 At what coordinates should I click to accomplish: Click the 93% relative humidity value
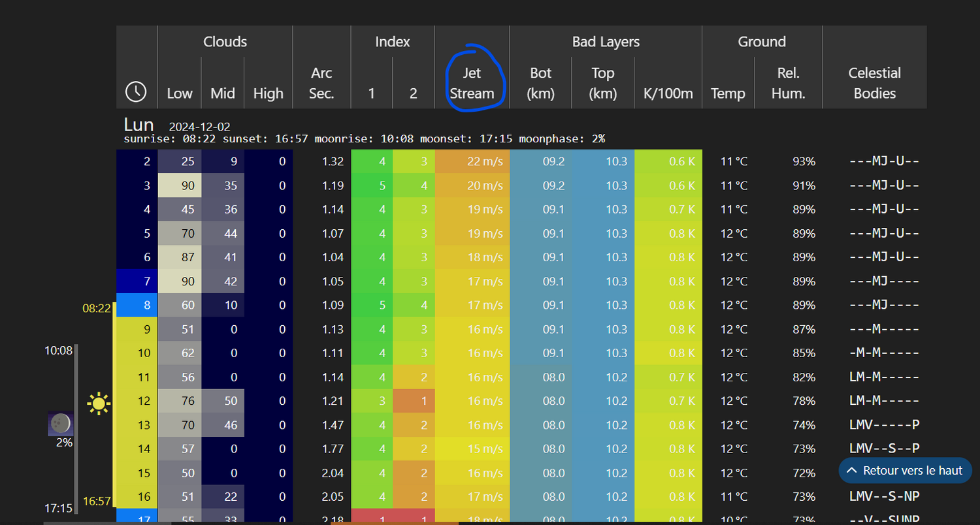coord(804,161)
